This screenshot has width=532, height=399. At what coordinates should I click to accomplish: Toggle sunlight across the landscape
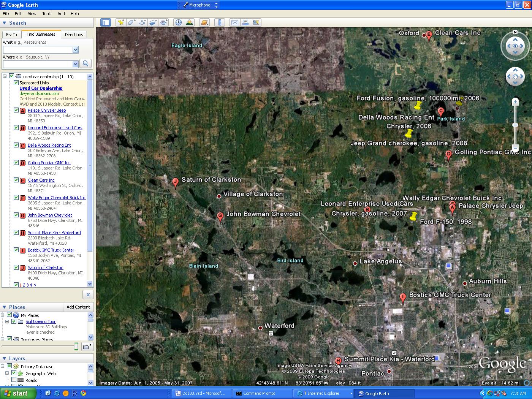coord(189,22)
